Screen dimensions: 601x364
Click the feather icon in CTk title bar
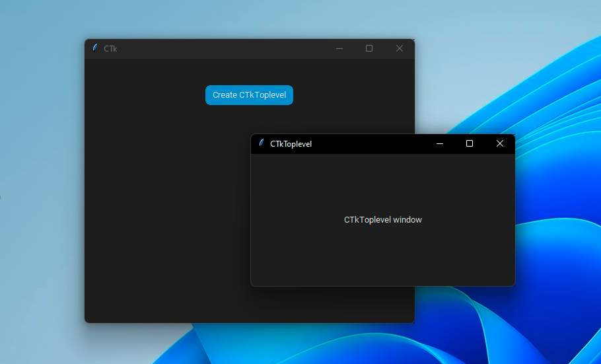point(94,48)
